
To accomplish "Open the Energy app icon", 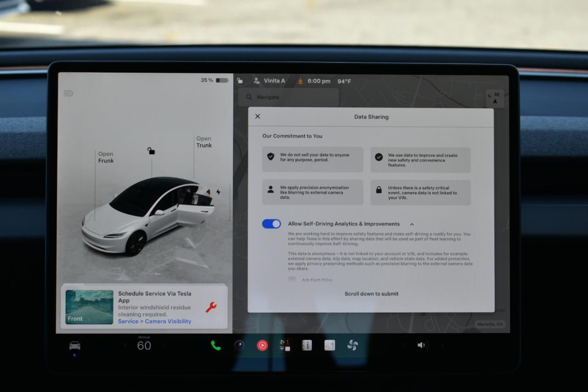I will [x=329, y=345].
